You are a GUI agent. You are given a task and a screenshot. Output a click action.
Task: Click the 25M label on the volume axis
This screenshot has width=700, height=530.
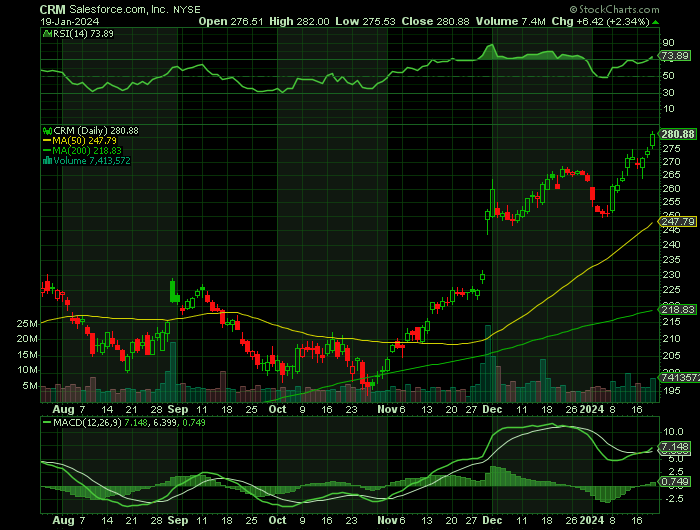click(27, 324)
